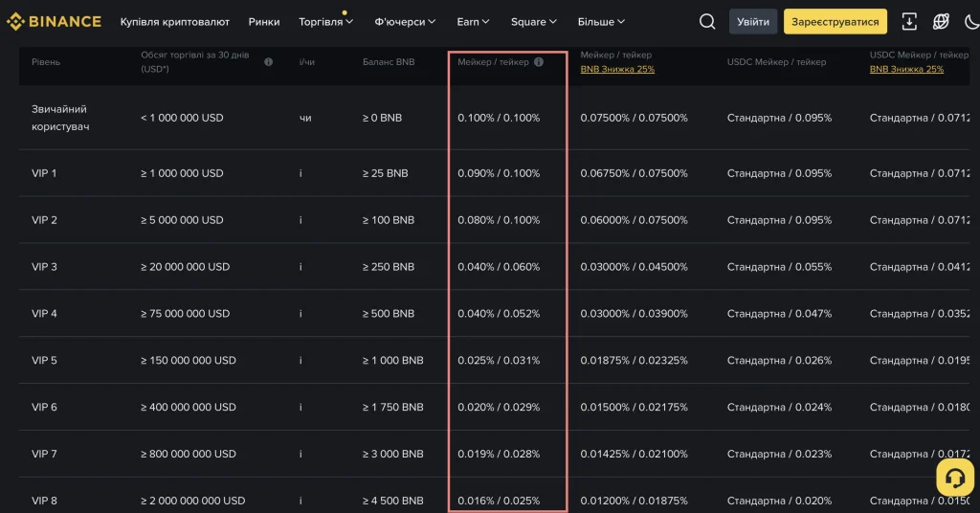Viewport: 980px width, 513px height.
Task: Expand the Більше dropdown menu
Action: point(601,22)
